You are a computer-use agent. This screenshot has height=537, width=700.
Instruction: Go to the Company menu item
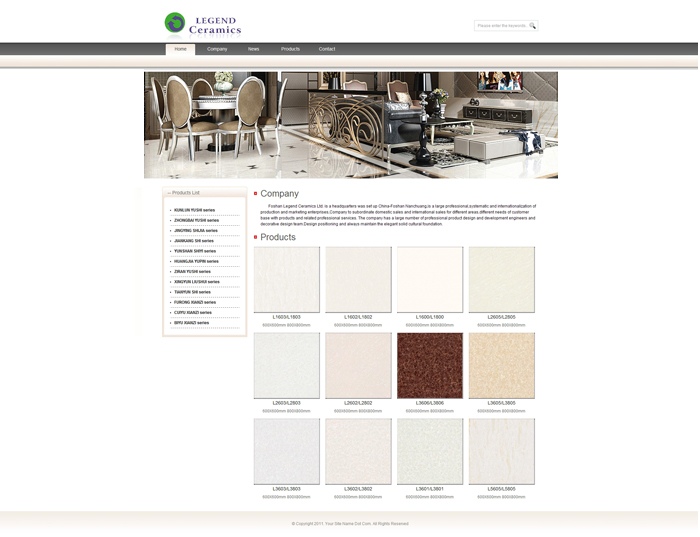coord(217,49)
